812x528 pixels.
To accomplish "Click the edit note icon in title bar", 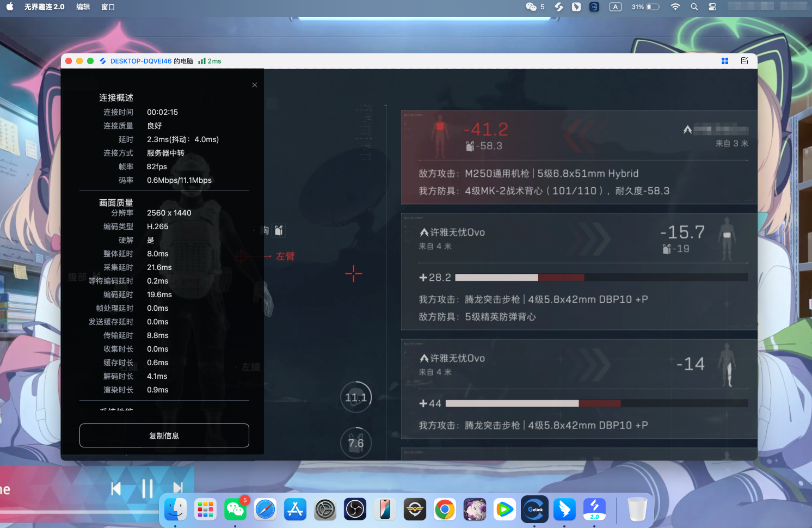I will [x=745, y=61].
